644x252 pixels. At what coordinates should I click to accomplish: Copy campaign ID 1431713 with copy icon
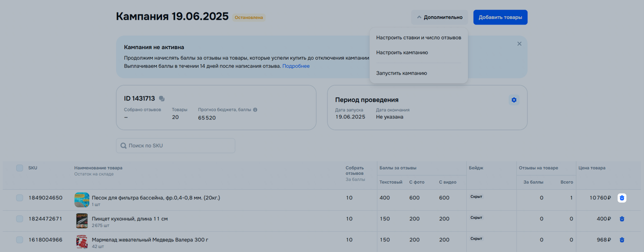pyautogui.click(x=162, y=99)
